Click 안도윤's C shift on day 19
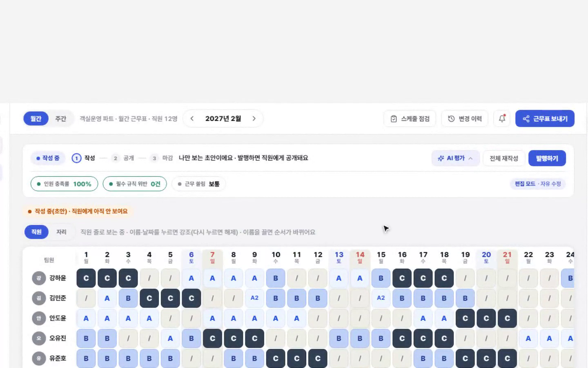This screenshot has height=368, width=588. (x=465, y=318)
